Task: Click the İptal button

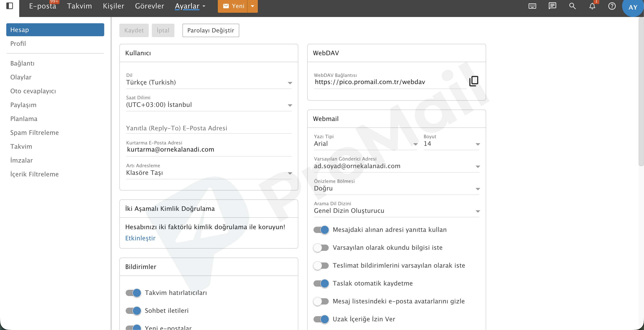Action: click(163, 30)
